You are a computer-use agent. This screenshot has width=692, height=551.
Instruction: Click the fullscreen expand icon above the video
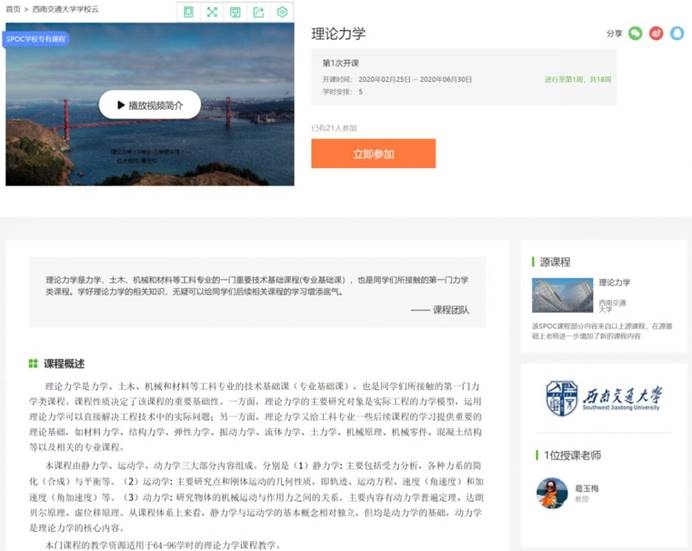point(212,12)
